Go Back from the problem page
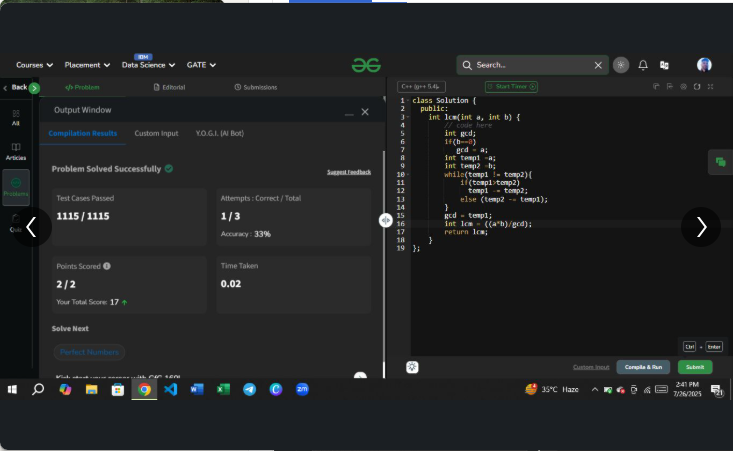The height and width of the screenshot is (451, 733). [15, 87]
